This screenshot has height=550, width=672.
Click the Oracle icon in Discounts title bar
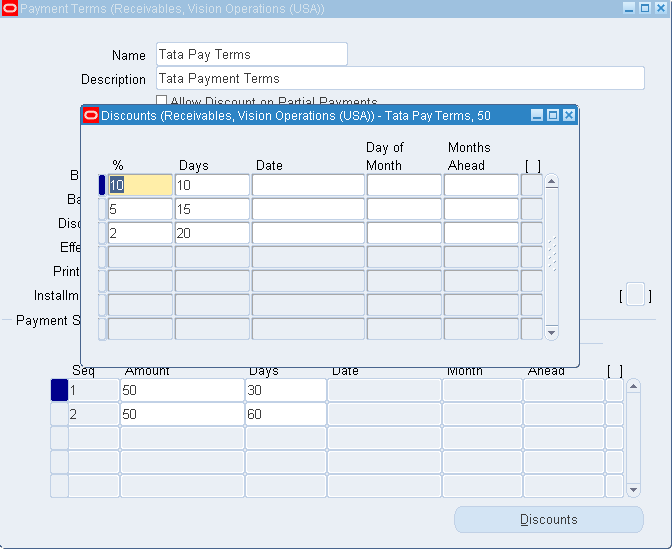coord(91,116)
